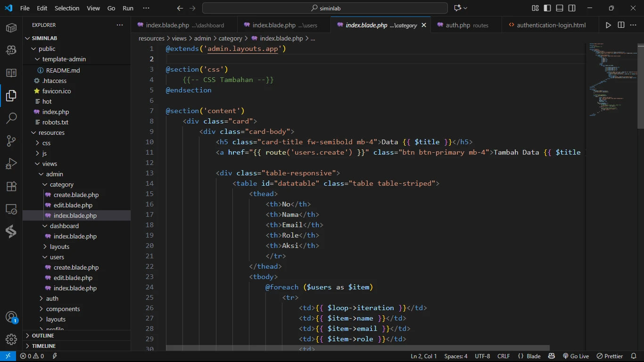Open the Manage gear menu
Viewport: 644px width, 362px height.
tap(11, 339)
